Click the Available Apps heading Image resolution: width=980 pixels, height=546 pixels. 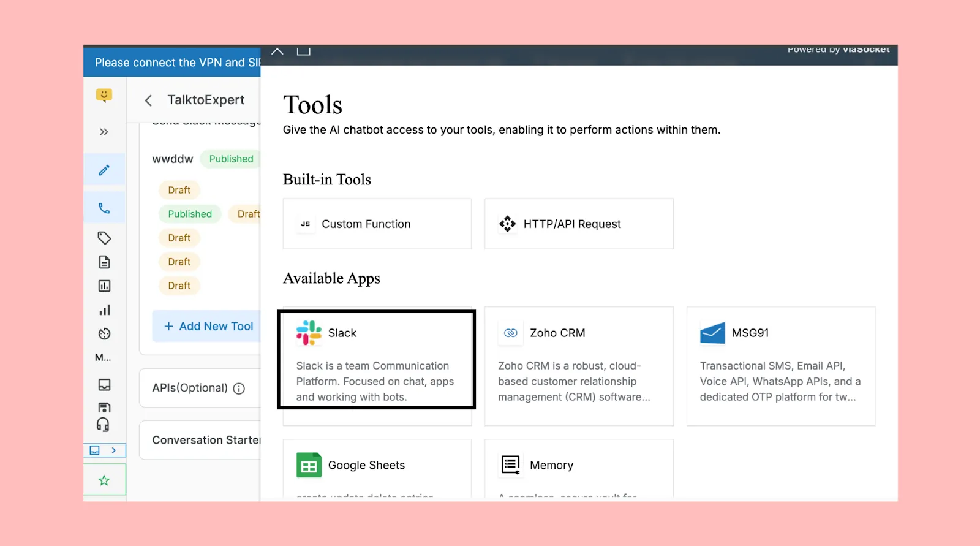[331, 279]
